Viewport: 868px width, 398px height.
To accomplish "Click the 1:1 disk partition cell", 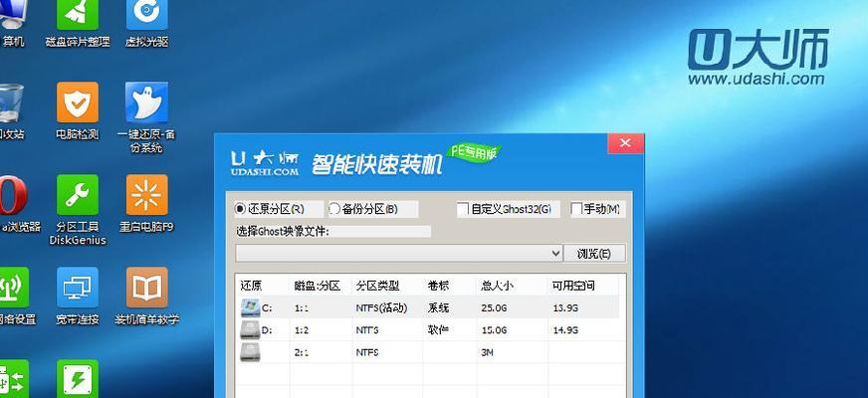I will point(302,307).
